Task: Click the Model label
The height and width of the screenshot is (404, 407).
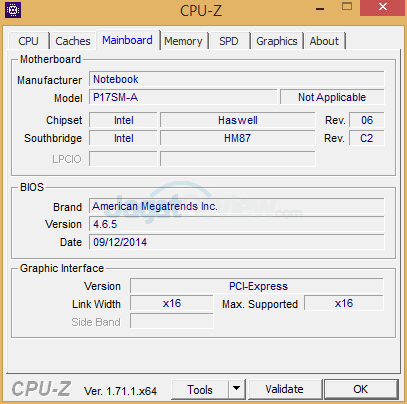Action: 68,98
